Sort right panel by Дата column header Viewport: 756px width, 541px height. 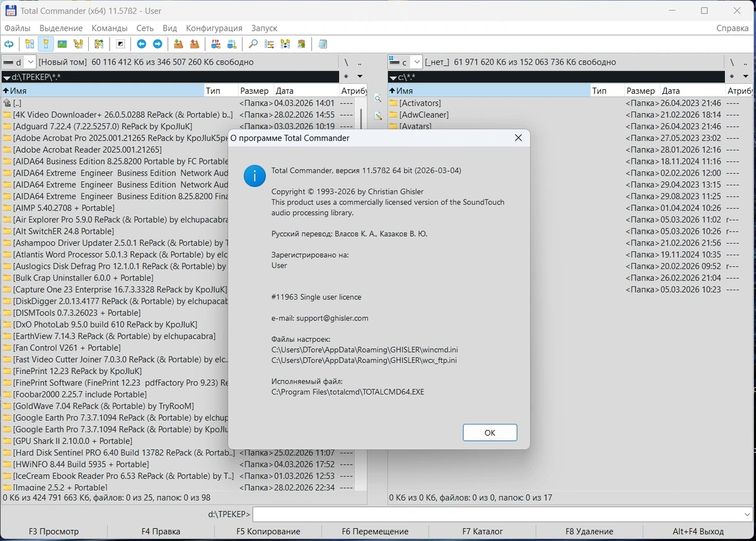click(692, 91)
